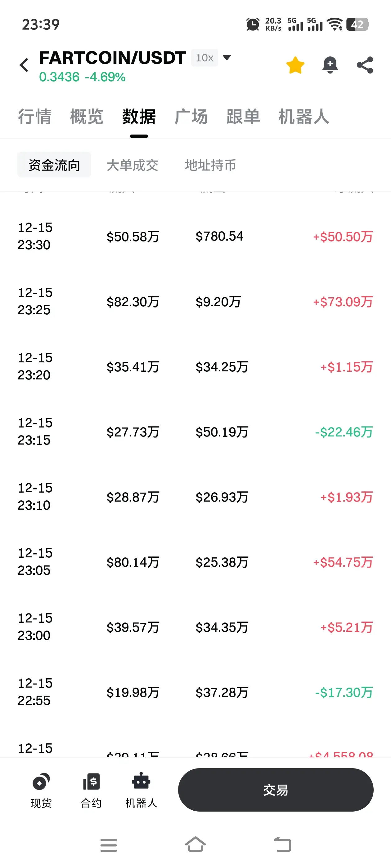
Task: Select the 资金流向 sub-tab
Action: coord(54,165)
